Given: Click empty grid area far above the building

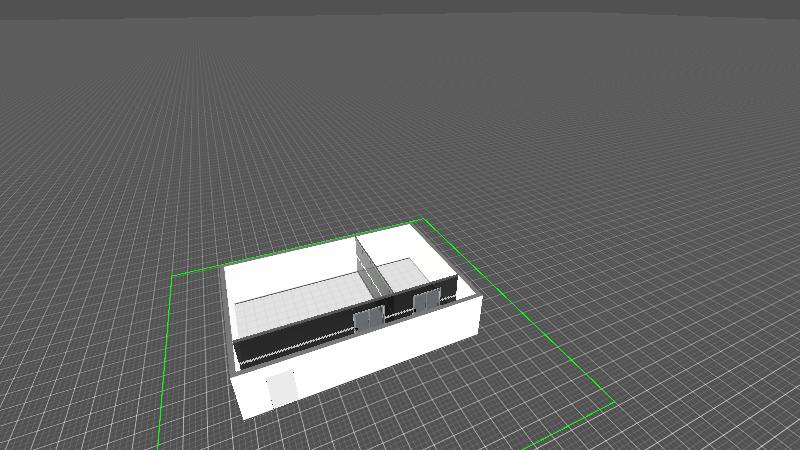Looking at the screenshot, I should 400,100.
